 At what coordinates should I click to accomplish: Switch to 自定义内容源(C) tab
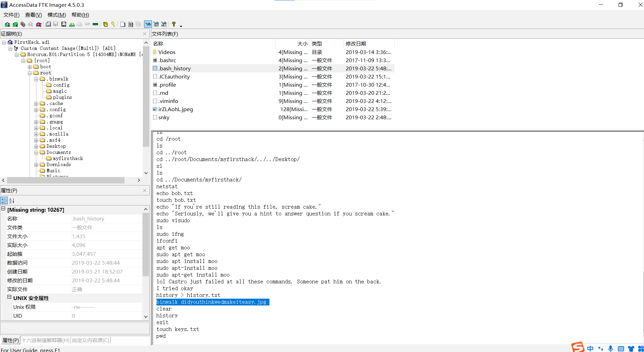coord(91,340)
